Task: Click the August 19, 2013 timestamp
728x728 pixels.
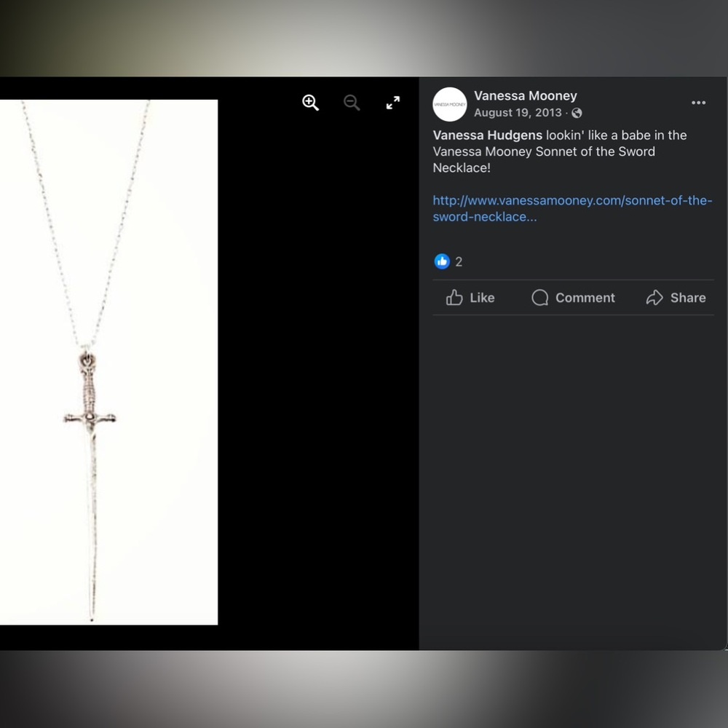Action: 518,113
